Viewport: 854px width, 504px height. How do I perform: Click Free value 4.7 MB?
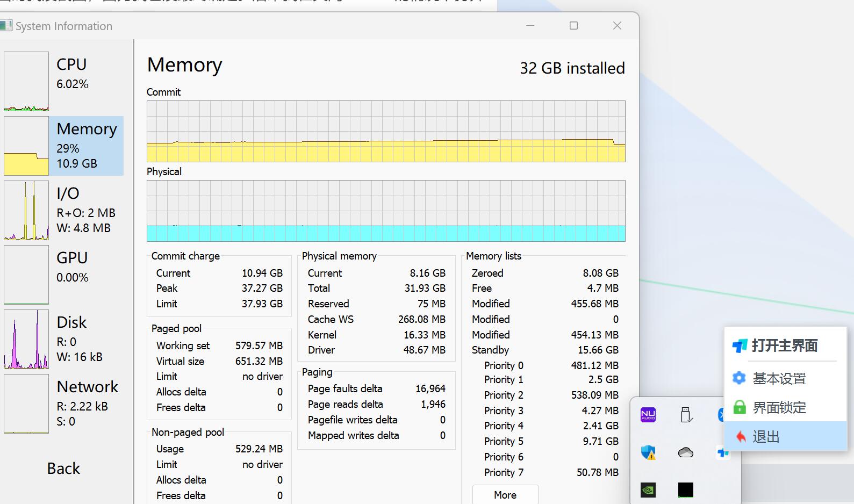pos(602,289)
